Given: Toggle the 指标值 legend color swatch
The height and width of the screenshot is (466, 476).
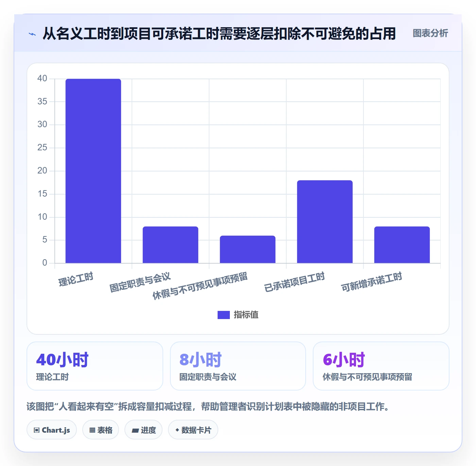Looking at the screenshot, I should click(224, 315).
